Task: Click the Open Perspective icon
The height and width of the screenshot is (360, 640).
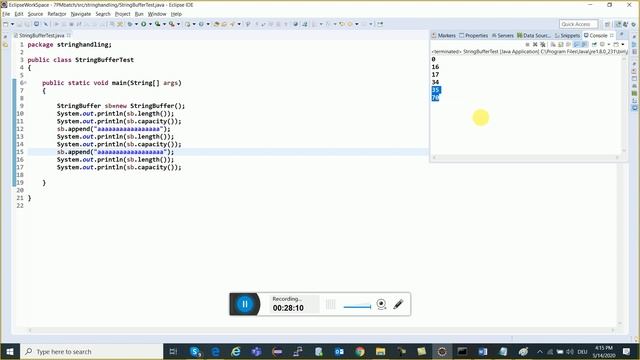Action: pyautogui.click(x=607, y=24)
